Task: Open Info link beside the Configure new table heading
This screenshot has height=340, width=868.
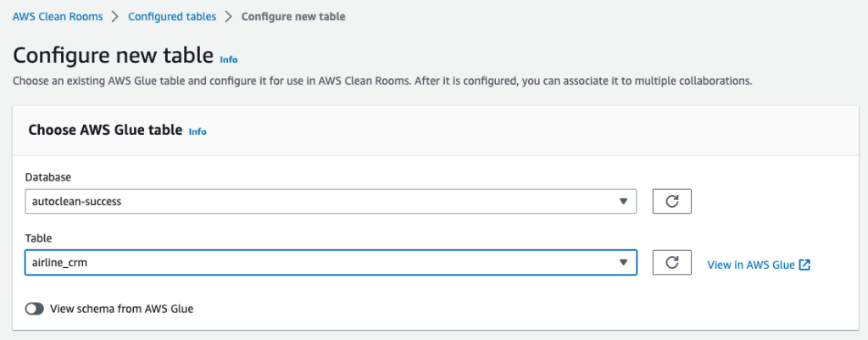Action: click(229, 60)
